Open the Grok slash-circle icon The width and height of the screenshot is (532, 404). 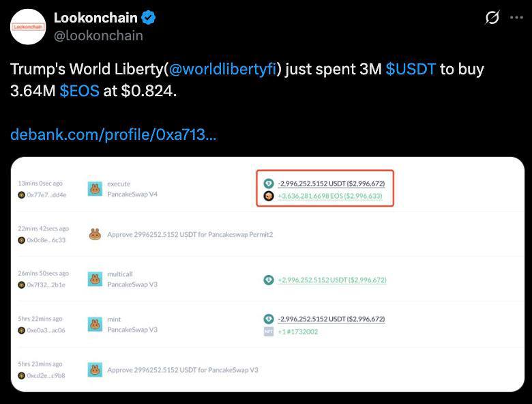[492, 18]
